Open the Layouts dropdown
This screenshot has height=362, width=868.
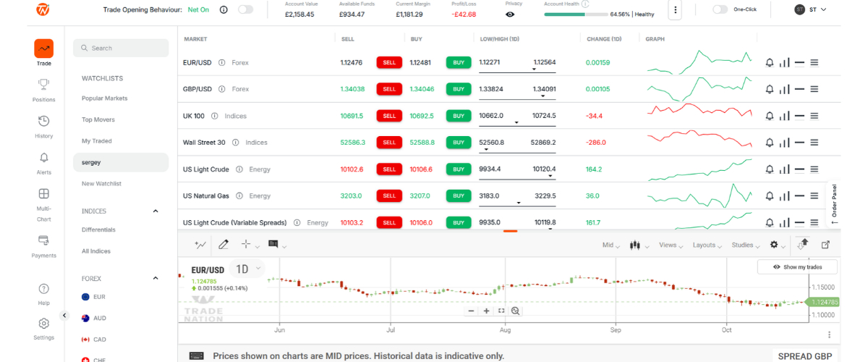click(707, 245)
